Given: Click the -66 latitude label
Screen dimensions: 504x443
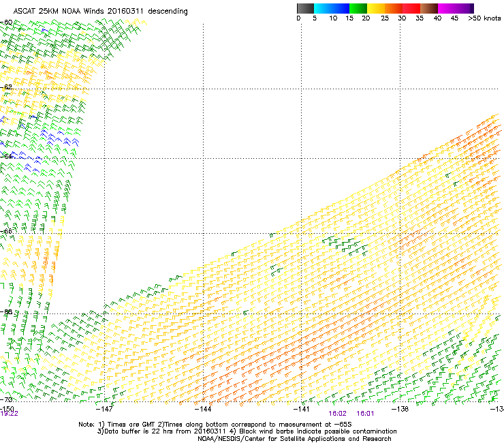Looking at the screenshot, I should pos(6,231).
